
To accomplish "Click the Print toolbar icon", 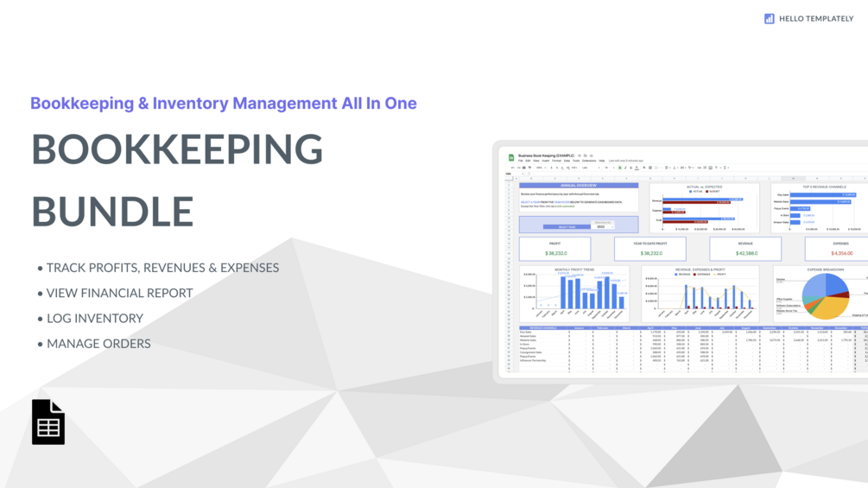I will point(524,168).
